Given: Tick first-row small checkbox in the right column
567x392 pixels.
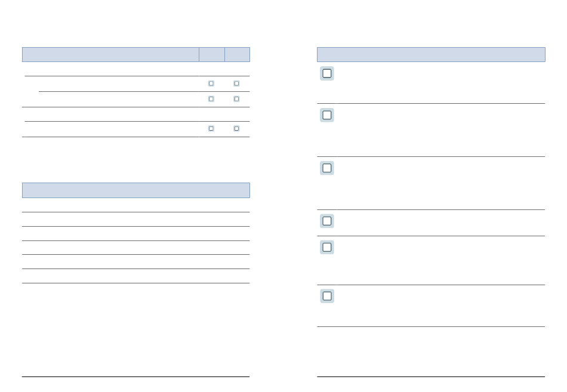Looking at the screenshot, I should pyautogui.click(x=236, y=84).
